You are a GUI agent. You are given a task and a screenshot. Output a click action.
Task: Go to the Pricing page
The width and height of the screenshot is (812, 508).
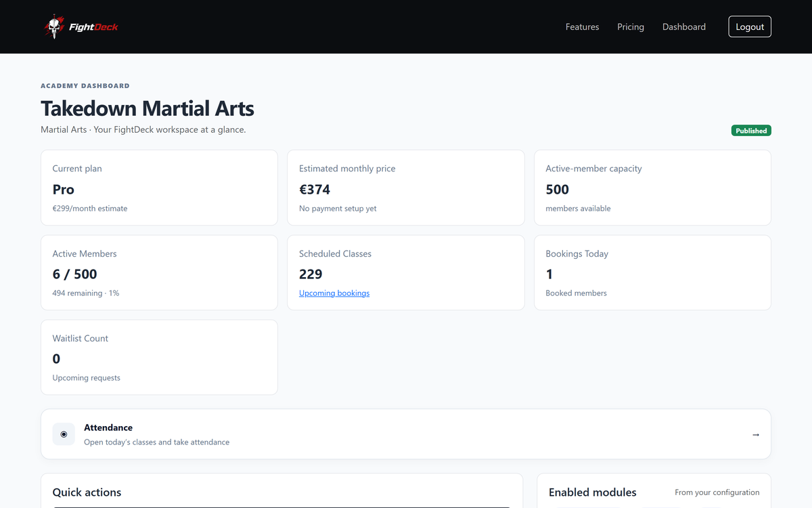pos(631,27)
